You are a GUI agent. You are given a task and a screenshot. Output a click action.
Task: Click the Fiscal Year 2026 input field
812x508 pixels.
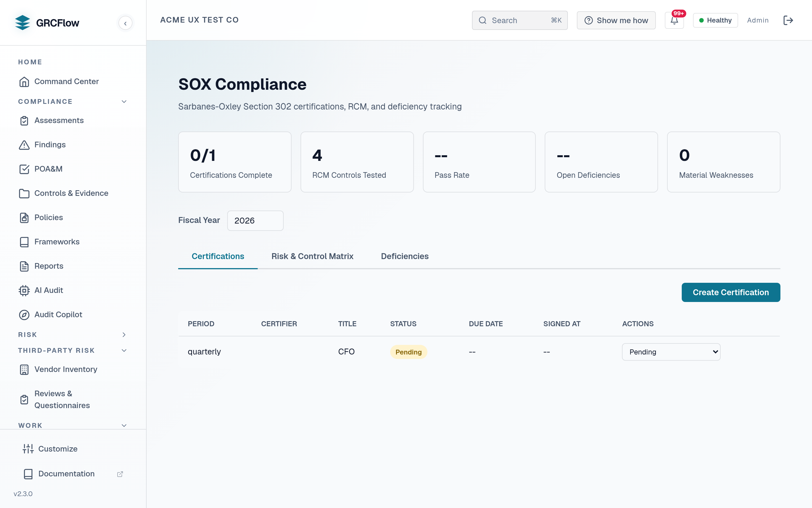[255, 221]
